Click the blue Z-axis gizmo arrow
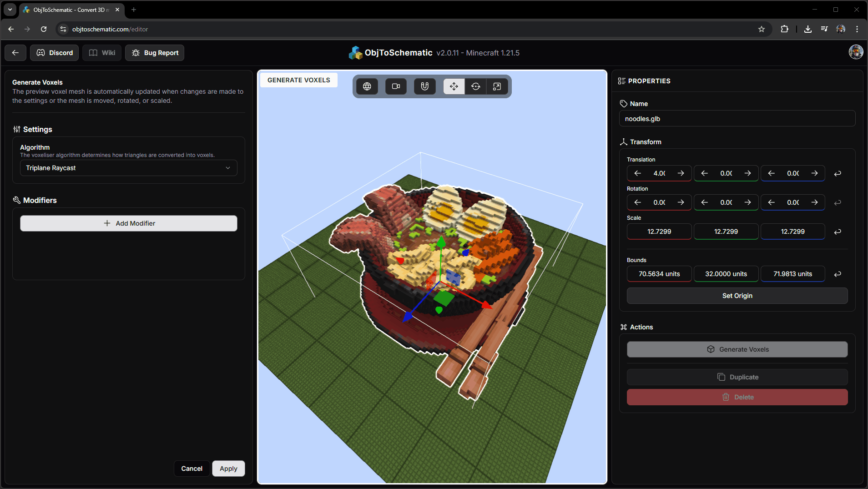868x489 pixels. pos(408,316)
